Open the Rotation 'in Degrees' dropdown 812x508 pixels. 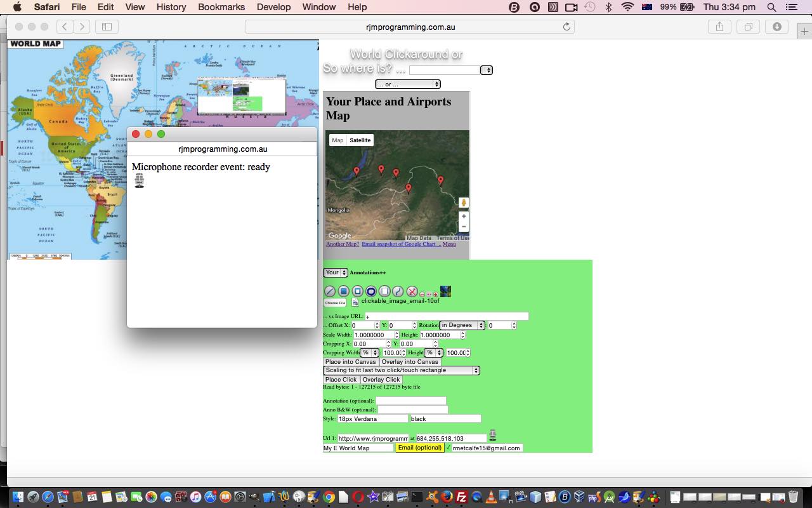pyautogui.click(x=462, y=325)
